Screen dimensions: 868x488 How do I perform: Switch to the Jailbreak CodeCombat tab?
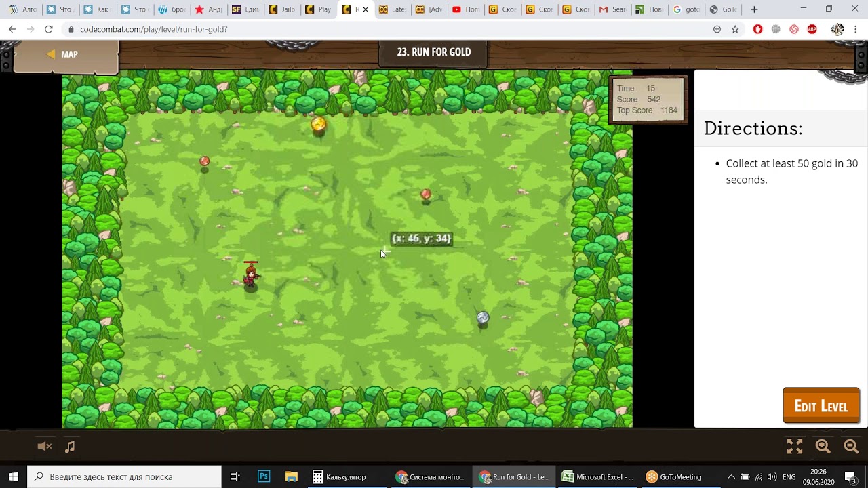(x=281, y=9)
